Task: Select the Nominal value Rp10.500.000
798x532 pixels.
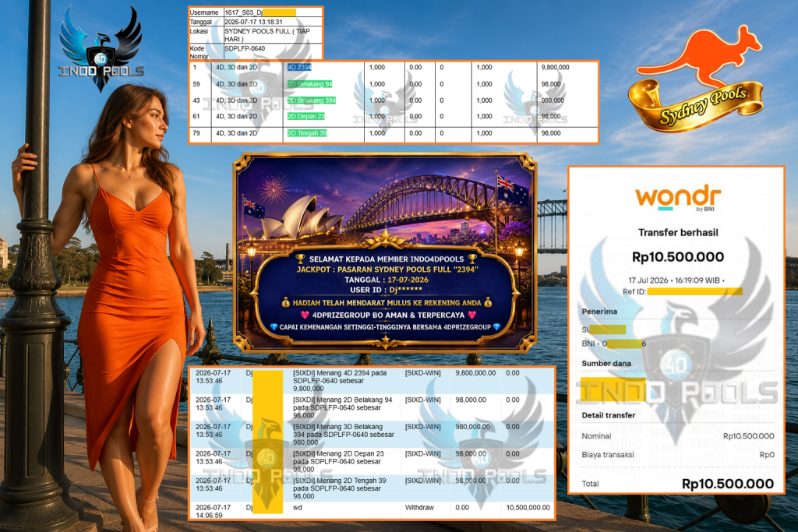Action: point(749,436)
